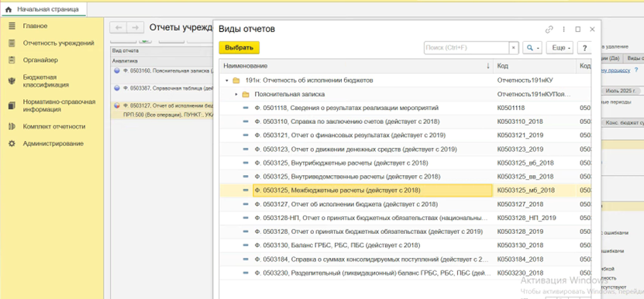644x299 pixels.
Task: Toggle sort arrow on Наименование column
Action: [x=488, y=66]
